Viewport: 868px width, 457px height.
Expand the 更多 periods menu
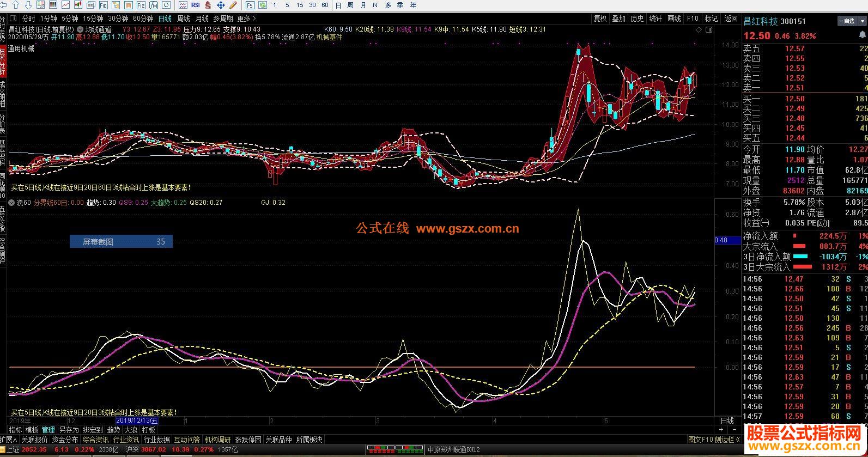coord(246,19)
